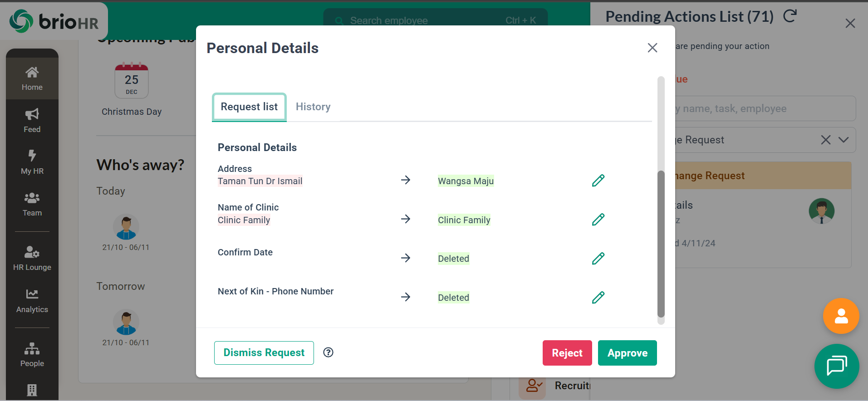Image resolution: width=868 pixels, height=401 pixels.
Task: Select the Request list tab
Action: tap(249, 107)
